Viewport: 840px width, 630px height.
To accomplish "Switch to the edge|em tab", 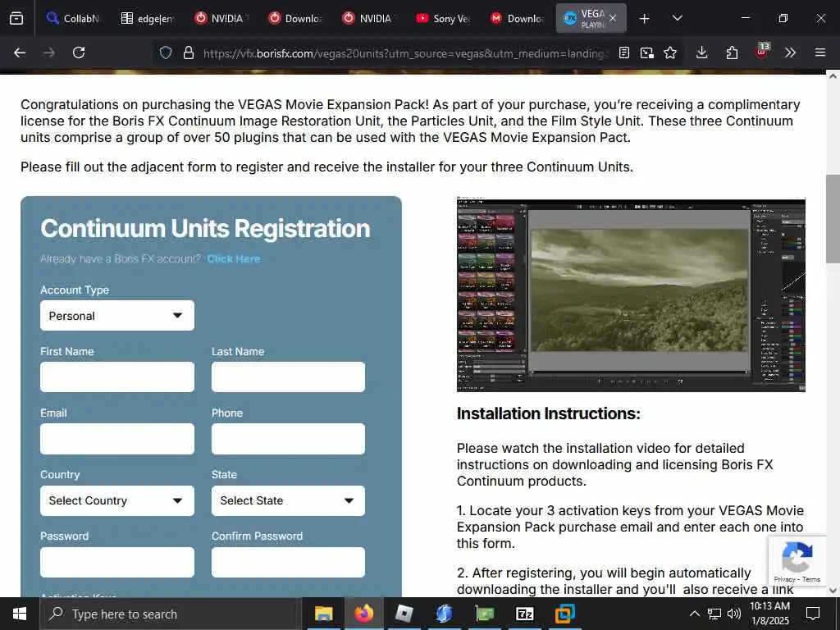I will (x=147, y=18).
